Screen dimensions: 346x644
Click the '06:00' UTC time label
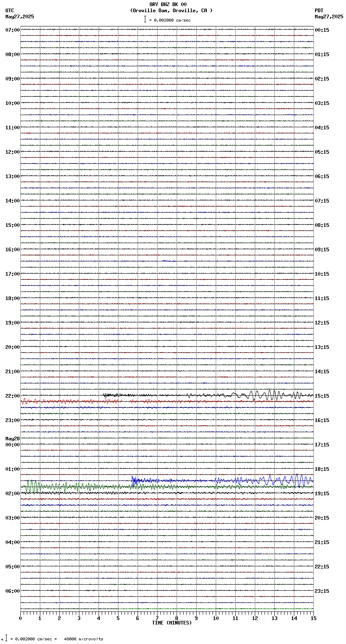pyautogui.click(x=13, y=591)
